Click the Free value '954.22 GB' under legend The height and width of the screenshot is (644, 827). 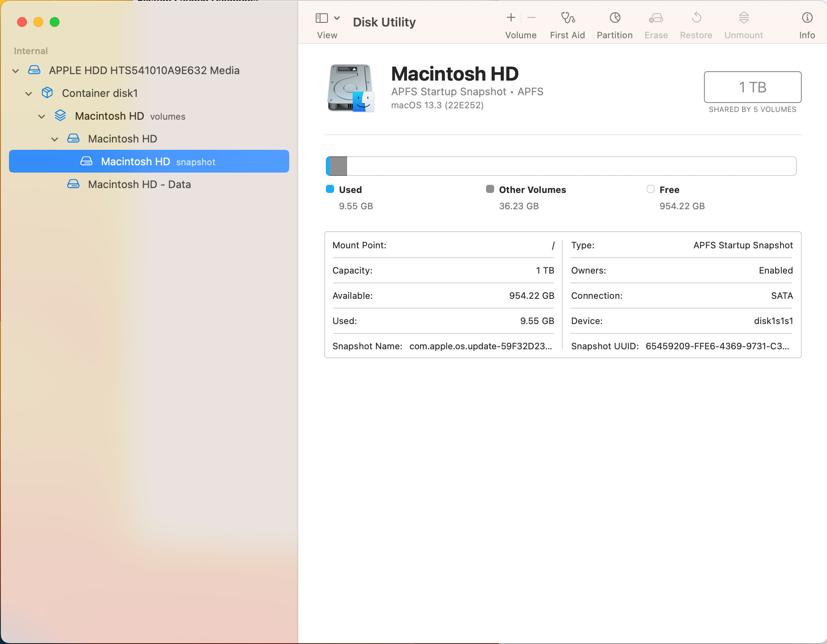point(682,206)
